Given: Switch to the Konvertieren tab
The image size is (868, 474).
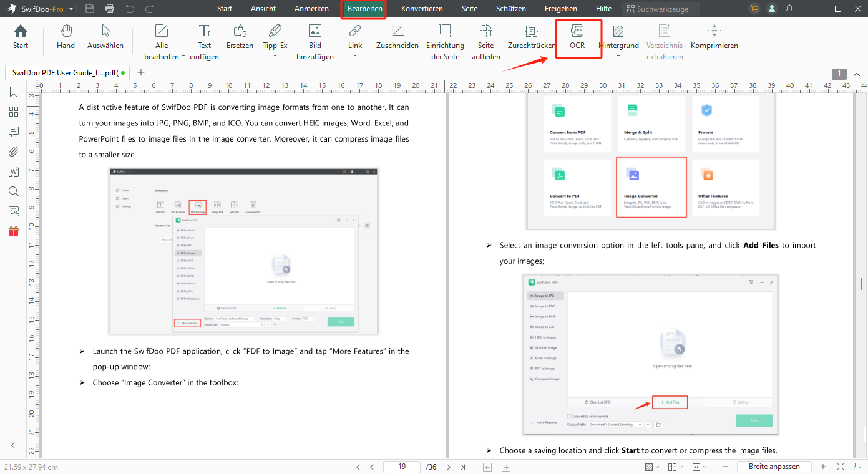Looking at the screenshot, I should (x=422, y=9).
